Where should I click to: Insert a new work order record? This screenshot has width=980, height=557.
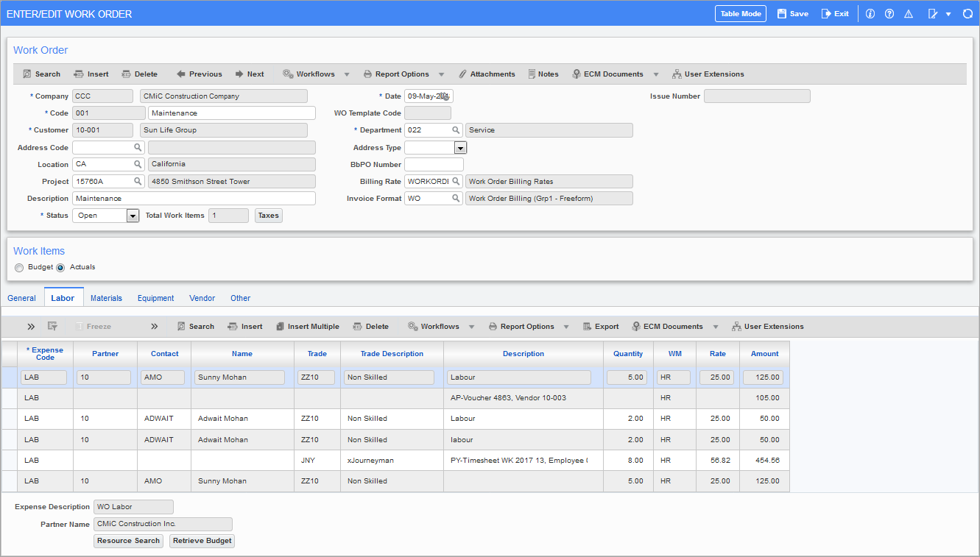[91, 74]
